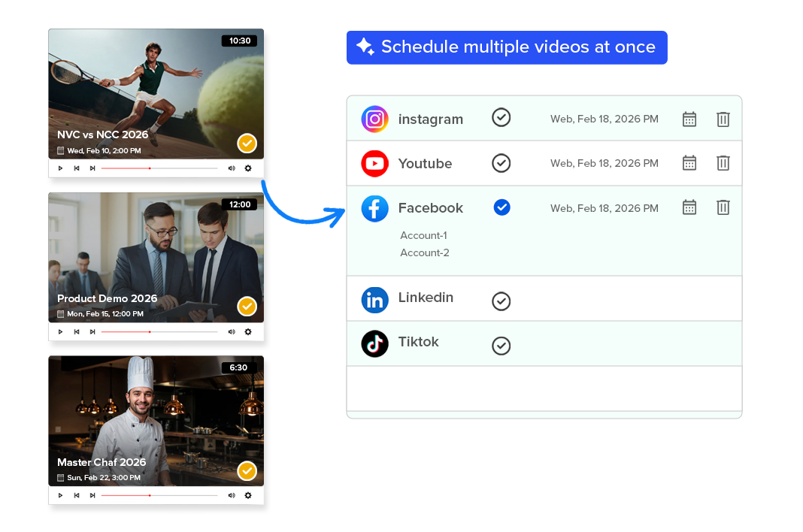Click the Product Demo video progress bar

tap(159, 331)
